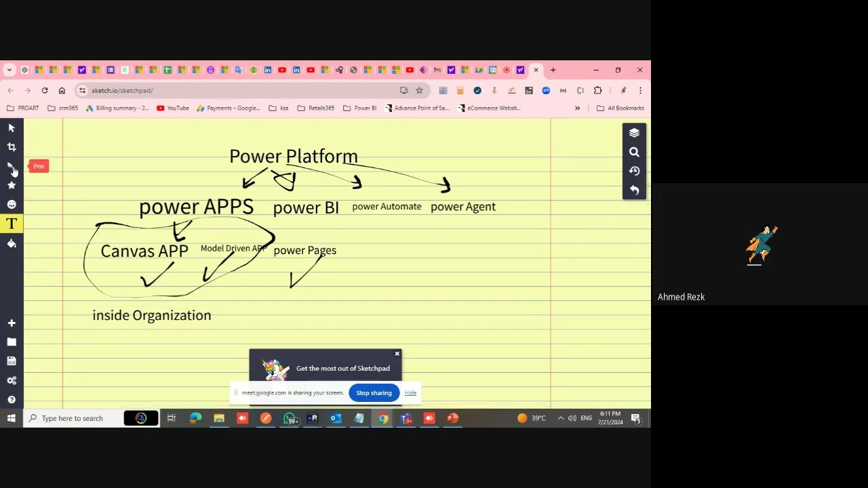The width and height of the screenshot is (868, 488).
Task: Open File Explorer from taskbar
Action: coord(219,418)
